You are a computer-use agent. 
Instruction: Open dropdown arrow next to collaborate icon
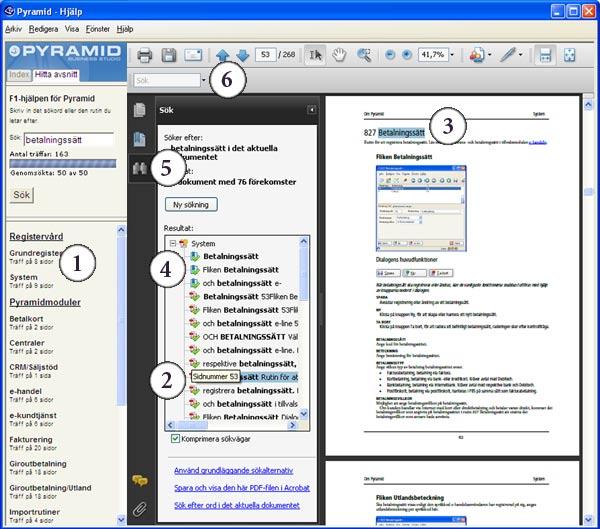coord(489,55)
